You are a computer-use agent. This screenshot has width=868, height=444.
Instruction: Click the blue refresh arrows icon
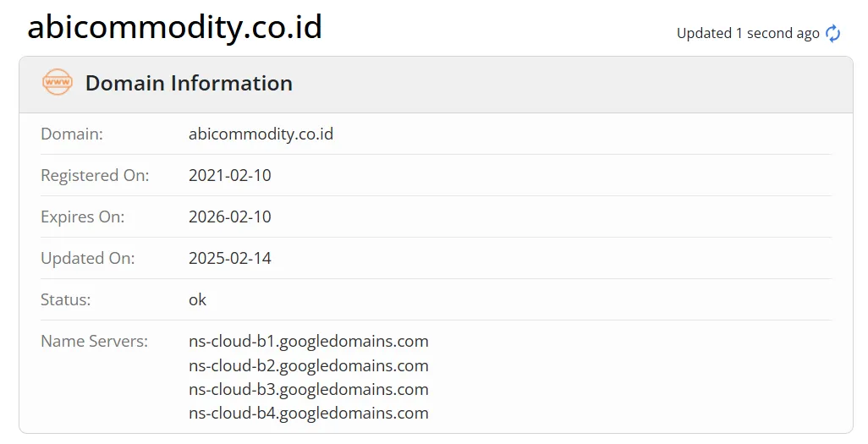tap(832, 33)
